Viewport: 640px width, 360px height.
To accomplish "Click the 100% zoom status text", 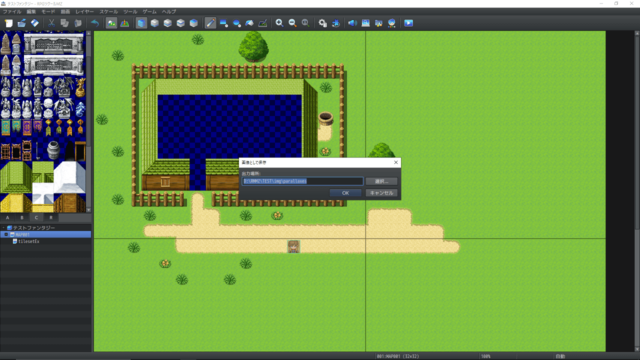I will (486, 356).
